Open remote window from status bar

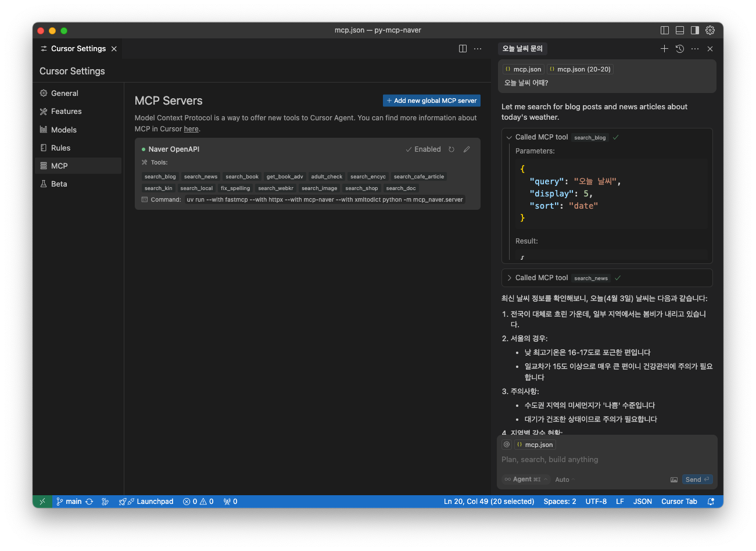tap(42, 502)
